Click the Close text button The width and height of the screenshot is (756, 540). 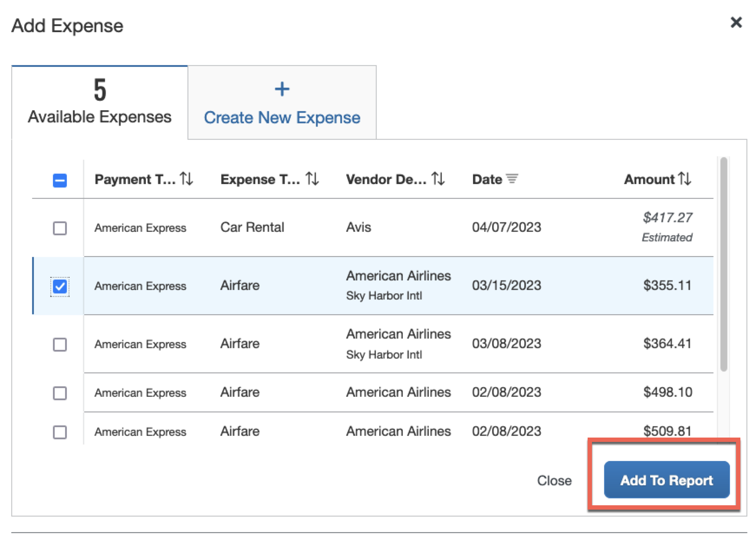[x=554, y=481]
